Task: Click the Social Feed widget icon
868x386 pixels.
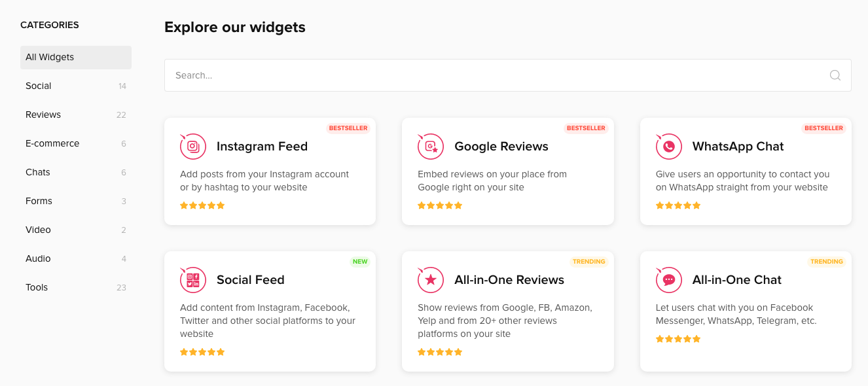Action: (193, 280)
